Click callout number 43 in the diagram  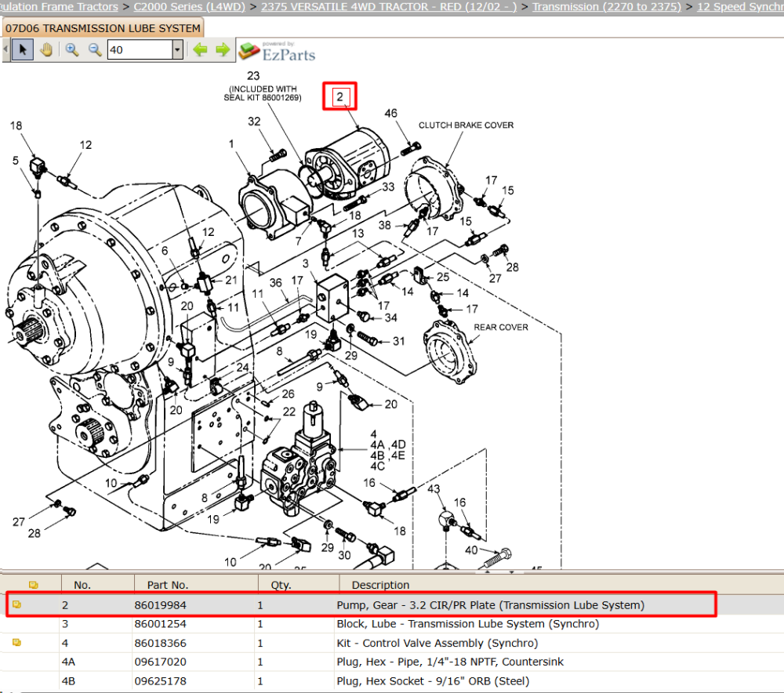click(x=434, y=488)
